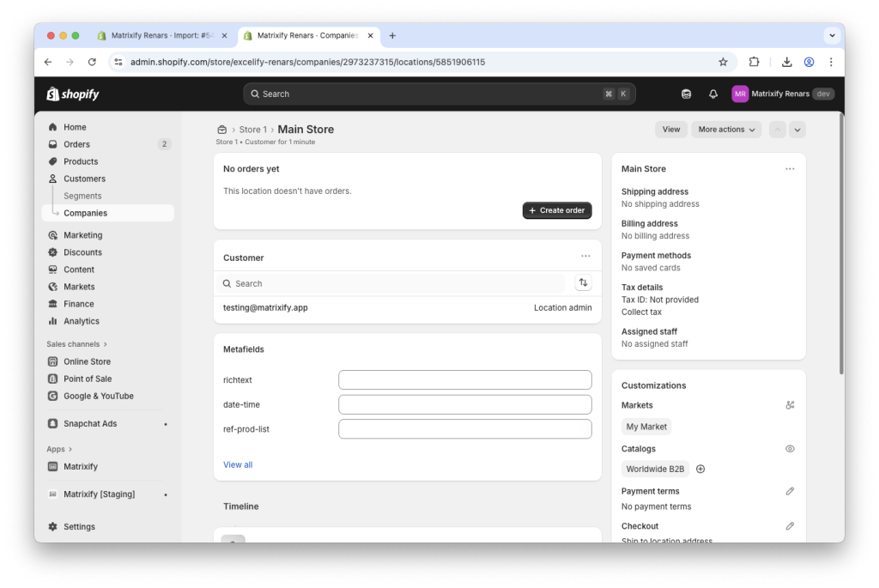Click the Create order button

[x=556, y=209]
